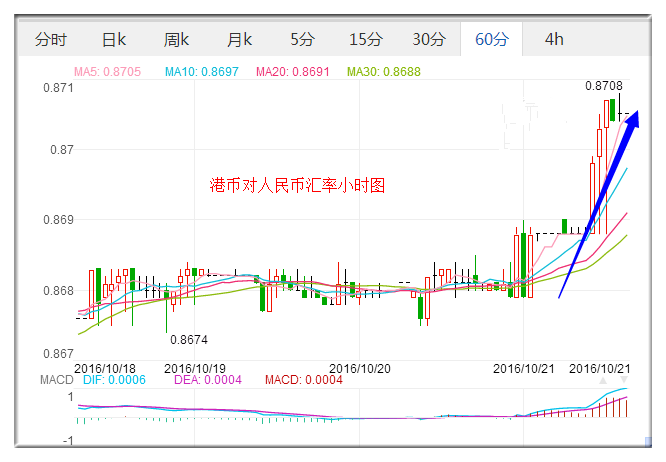Click the 0.867 price axis label
Screen dimensions: 666x462
pos(58,354)
